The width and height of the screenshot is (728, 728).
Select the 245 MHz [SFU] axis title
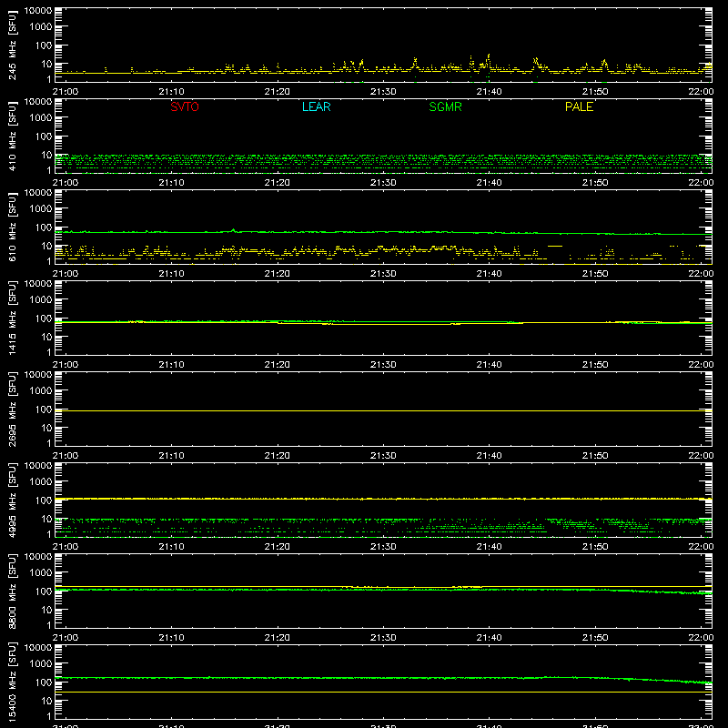(13, 45)
